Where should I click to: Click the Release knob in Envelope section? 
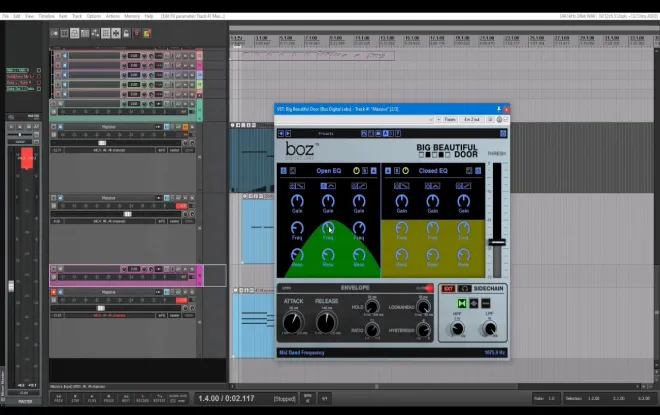(326, 322)
